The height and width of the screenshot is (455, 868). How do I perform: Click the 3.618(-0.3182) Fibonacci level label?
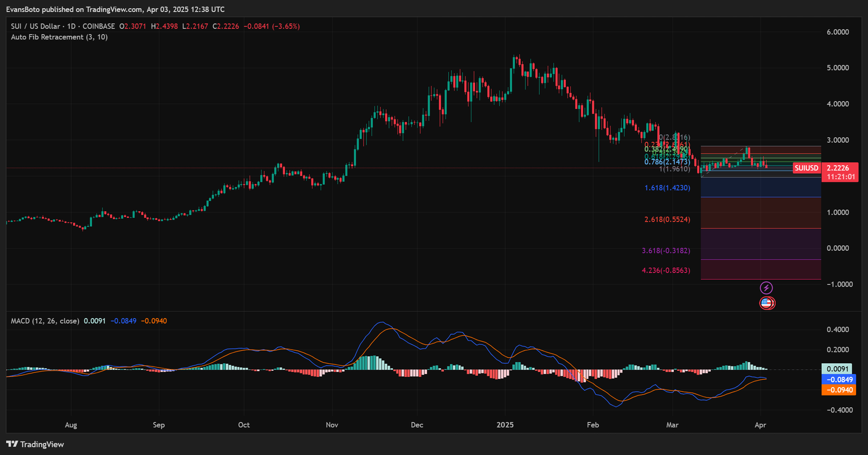pyautogui.click(x=666, y=251)
